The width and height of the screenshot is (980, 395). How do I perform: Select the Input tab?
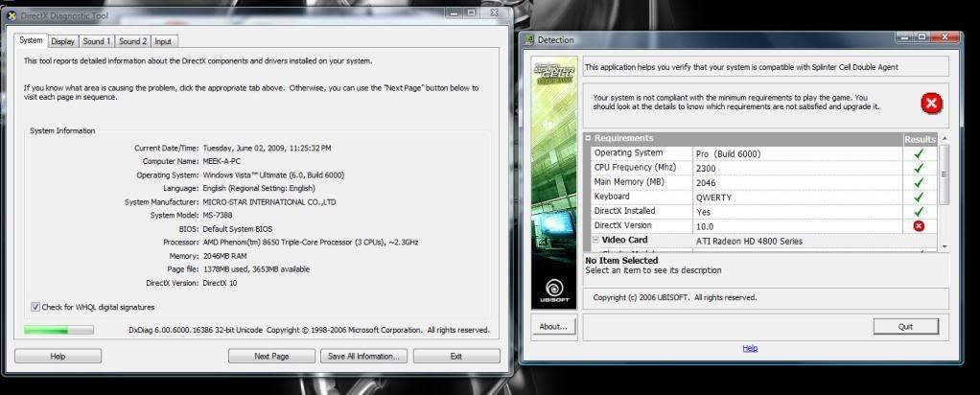pyautogui.click(x=163, y=41)
